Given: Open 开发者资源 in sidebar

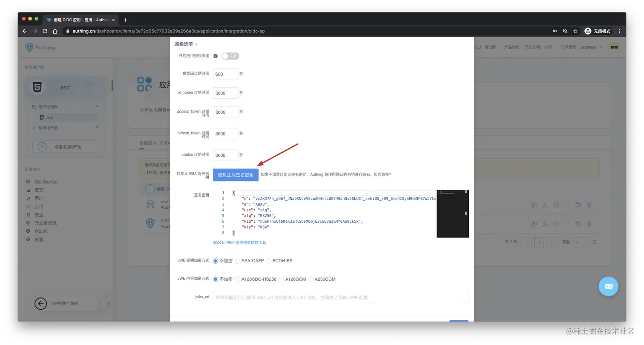Looking at the screenshot, I should (45, 223).
